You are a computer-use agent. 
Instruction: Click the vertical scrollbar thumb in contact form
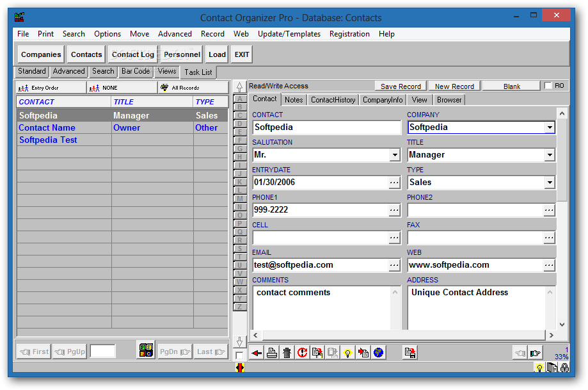pyautogui.click(x=562, y=160)
